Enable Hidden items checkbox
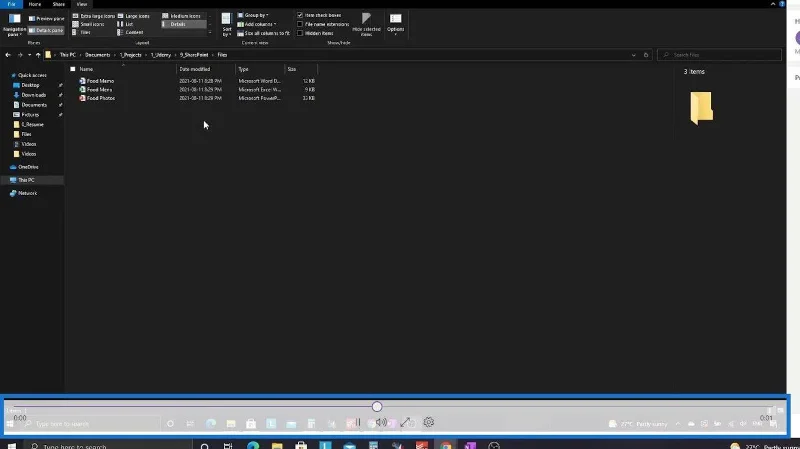800x449 pixels. (x=300, y=33)
